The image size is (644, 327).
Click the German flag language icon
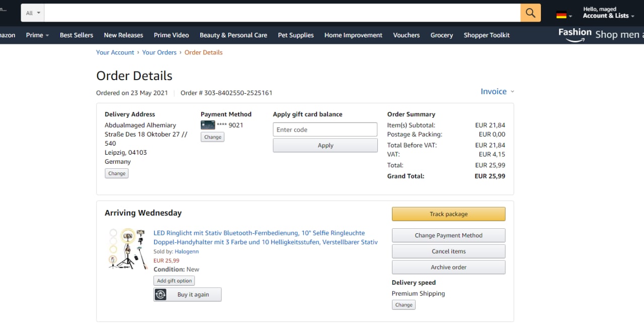click(561, 15)
